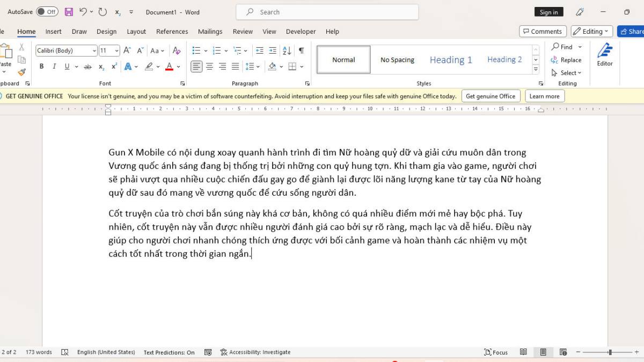Open spelling check icon in status bar
This screenshot has height=362, width=644.
[x=65, y=352]
